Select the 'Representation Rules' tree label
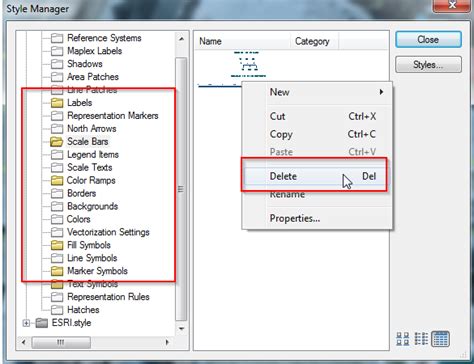 tap(108, 297)
